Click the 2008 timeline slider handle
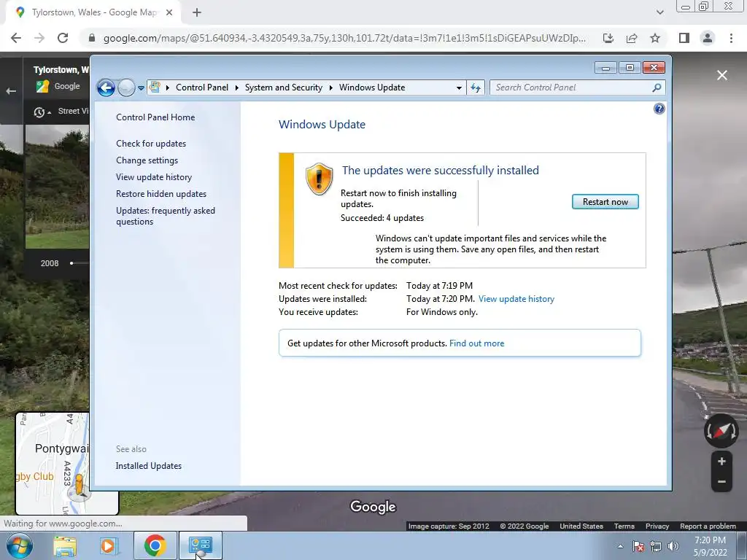747x560 pixels. pos(71,263)
